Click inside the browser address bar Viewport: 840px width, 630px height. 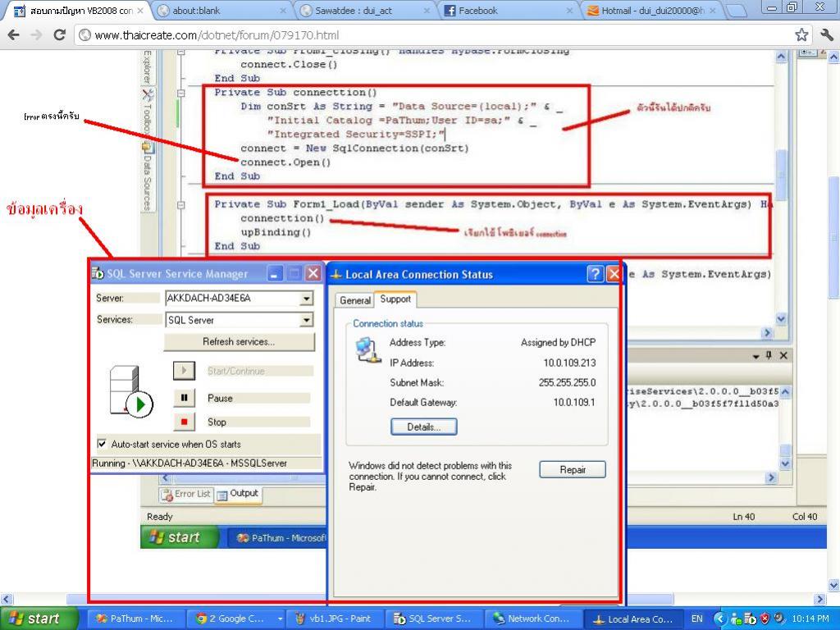tap(328, 35)
